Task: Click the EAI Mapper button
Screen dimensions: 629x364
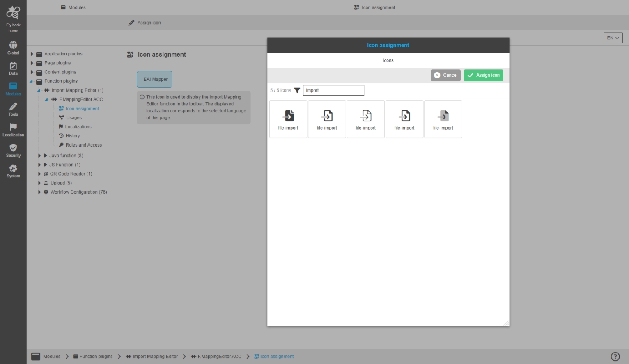Action: point(155,79)
